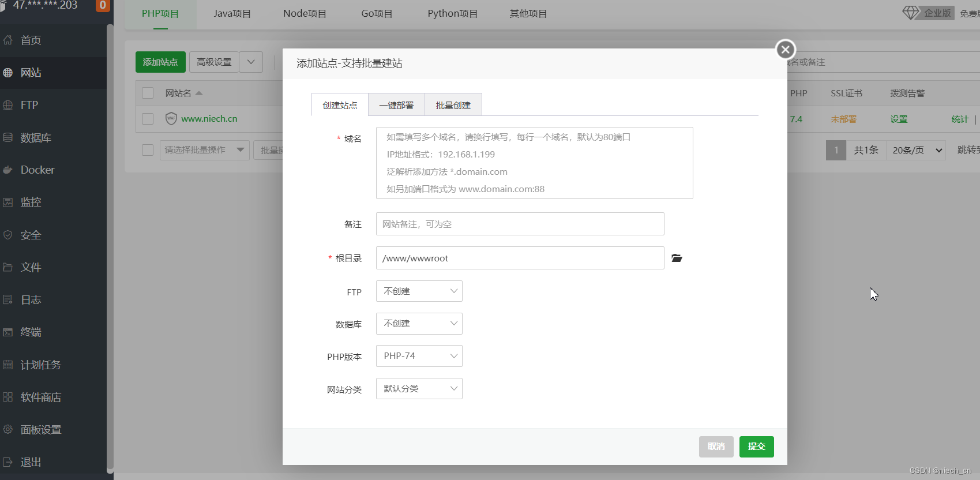Viewport: 980px width, 480px height.
Task: Open the 安全 shield icon
Action: [8, 235]
